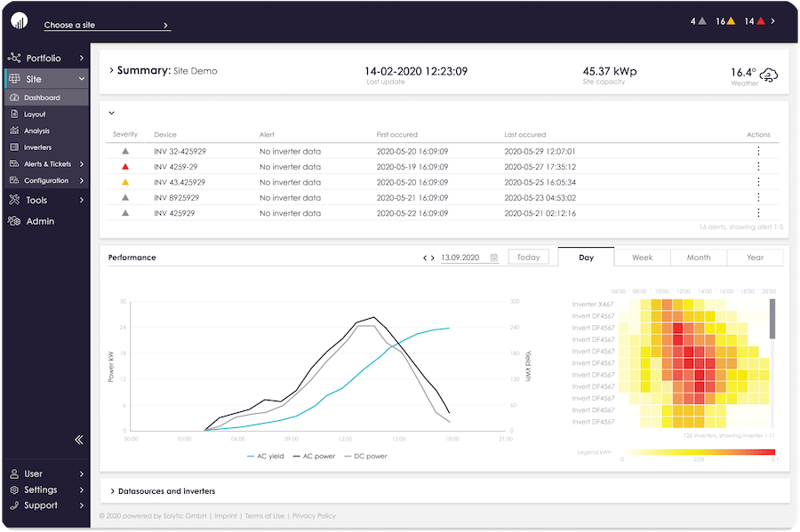Open actions menu for INV 43.425929
This screenshot has width=800, height=532.
[759, 182]
